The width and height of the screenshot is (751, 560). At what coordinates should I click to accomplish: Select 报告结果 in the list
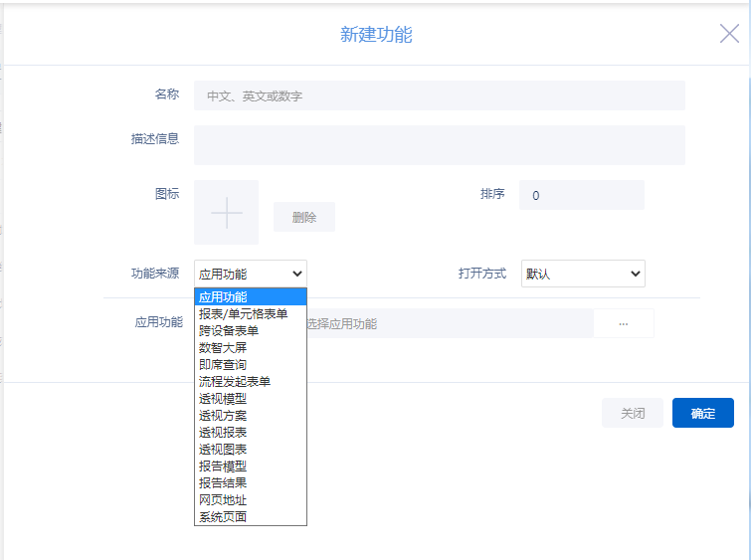tap(223, 482)
